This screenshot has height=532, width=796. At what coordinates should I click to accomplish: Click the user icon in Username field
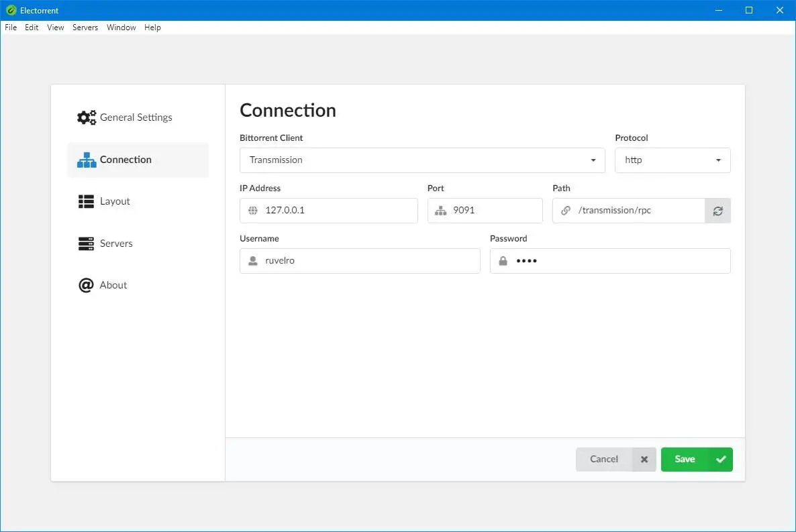(253, 261)
